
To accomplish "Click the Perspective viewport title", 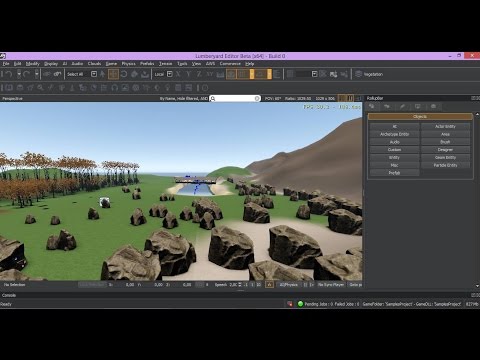I will click(x=12, y=98).
